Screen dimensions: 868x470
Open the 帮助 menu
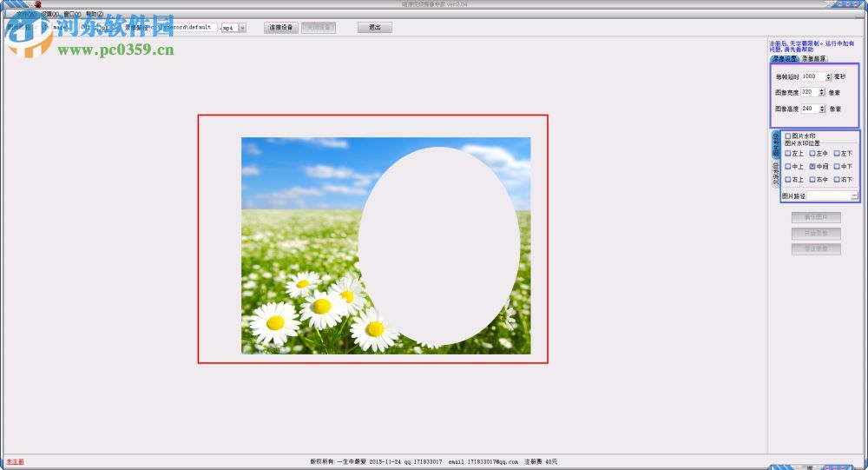click(x=94, y=14)
